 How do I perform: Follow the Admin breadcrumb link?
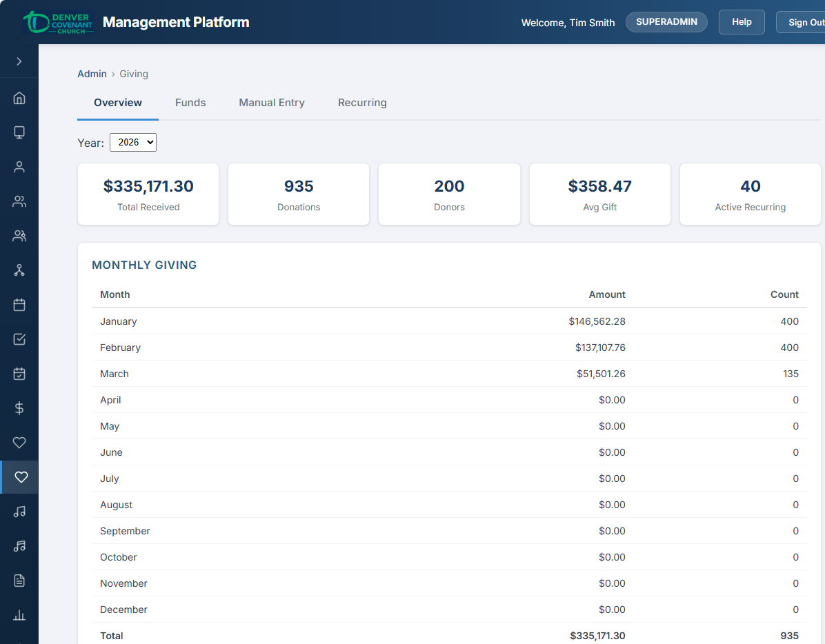tap(92, 74)
